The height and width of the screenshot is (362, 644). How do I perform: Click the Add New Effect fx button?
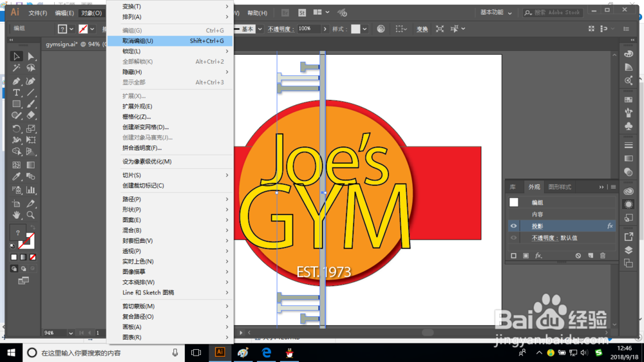click(x=538, y=256)
